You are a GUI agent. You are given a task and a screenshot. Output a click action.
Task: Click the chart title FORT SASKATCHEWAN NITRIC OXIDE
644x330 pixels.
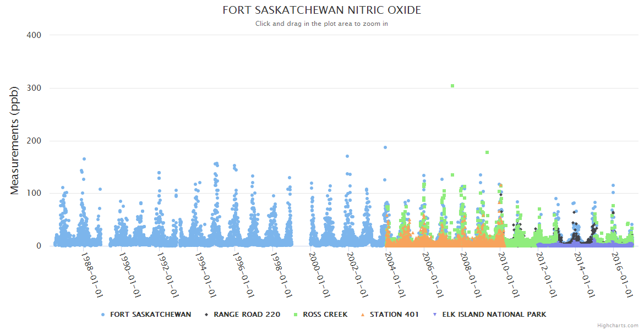point(321,10)
